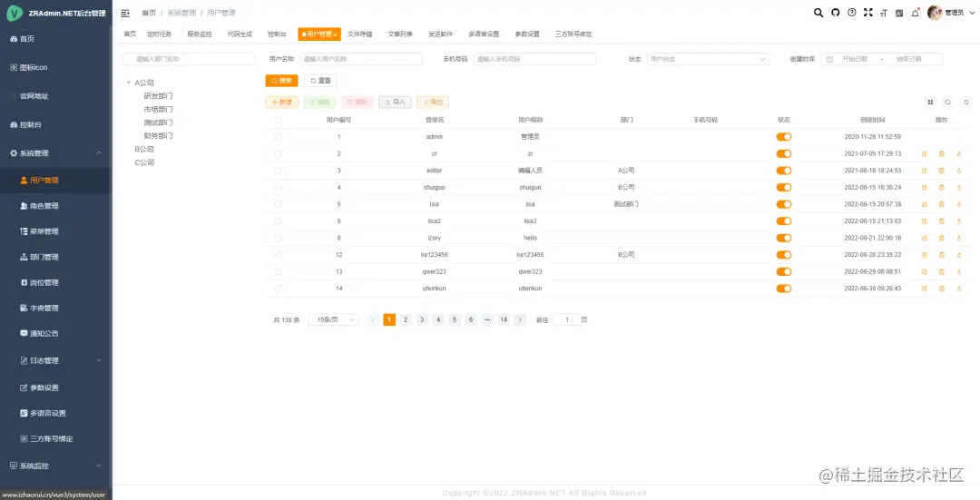Switch to the 代码生成 tab
Screen dimensions: 980x500
[x=240, y=34]
